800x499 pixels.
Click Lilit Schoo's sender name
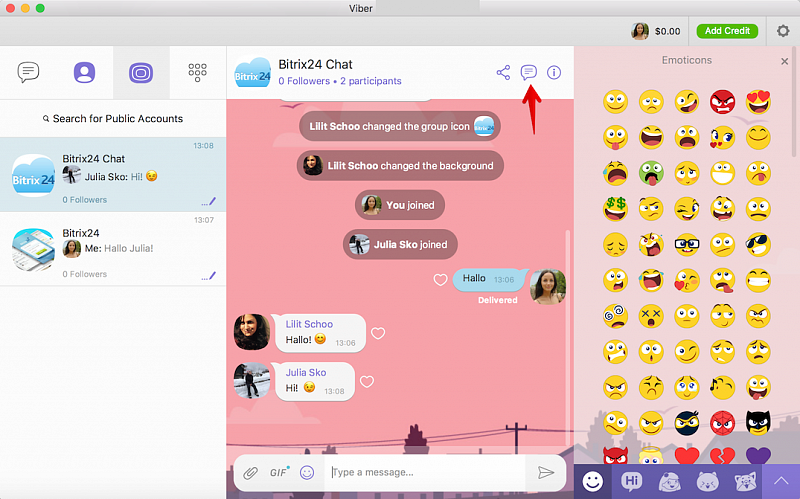[x=309, y=324]
